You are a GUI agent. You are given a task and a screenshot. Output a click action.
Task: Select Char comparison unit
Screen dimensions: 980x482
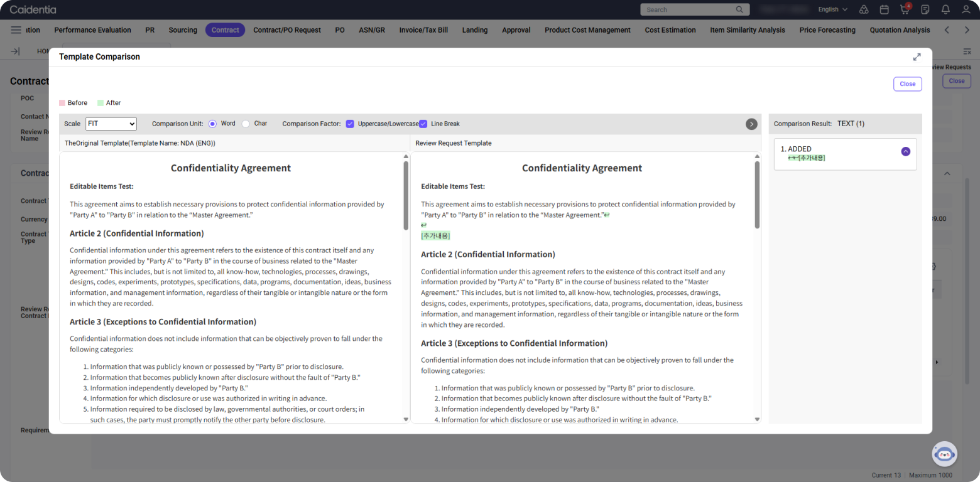tap(246, 124)
